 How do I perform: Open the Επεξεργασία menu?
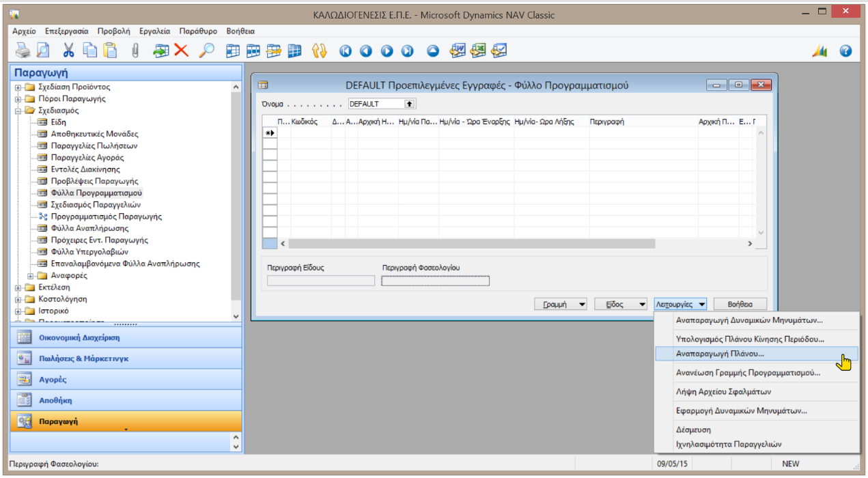tap(67, 31)
